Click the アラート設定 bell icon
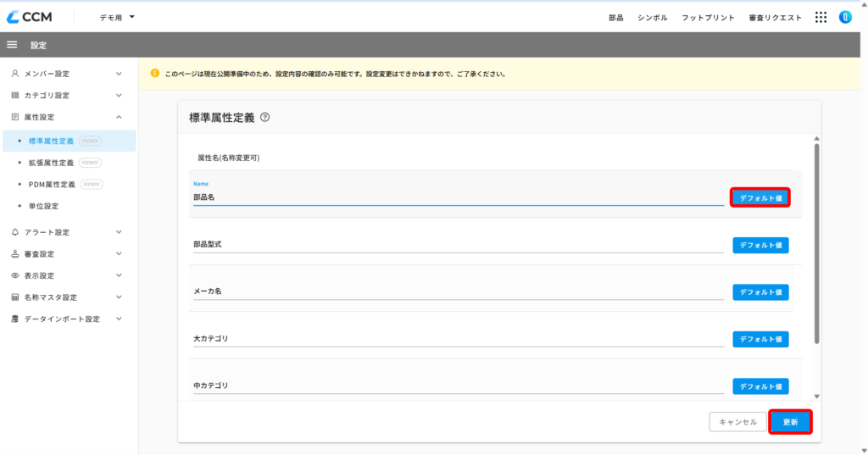 [15, 232]
